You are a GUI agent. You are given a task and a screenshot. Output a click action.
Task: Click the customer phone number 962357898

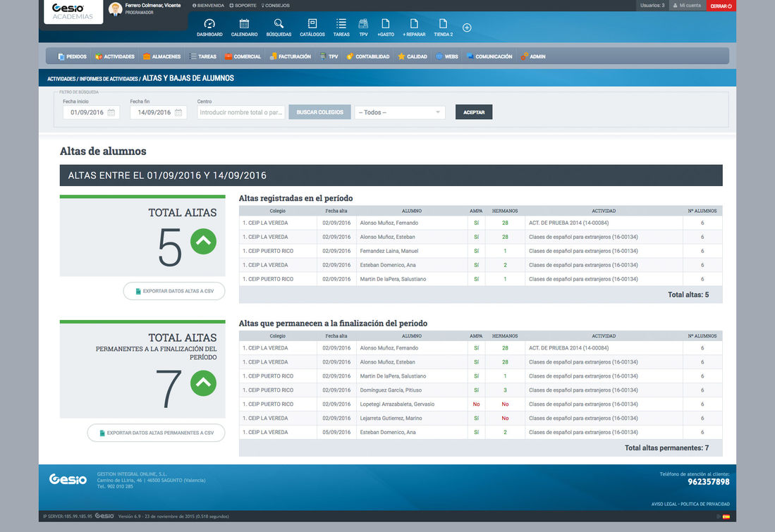[709, 482]
